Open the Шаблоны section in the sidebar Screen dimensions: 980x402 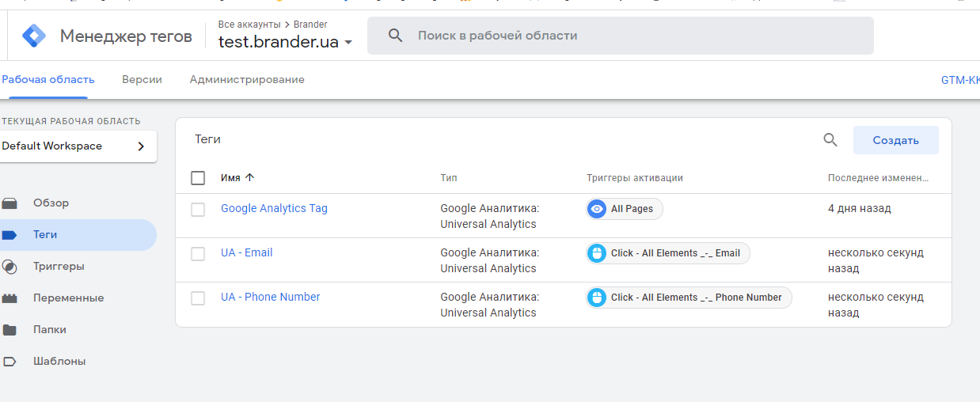point(59,362)
